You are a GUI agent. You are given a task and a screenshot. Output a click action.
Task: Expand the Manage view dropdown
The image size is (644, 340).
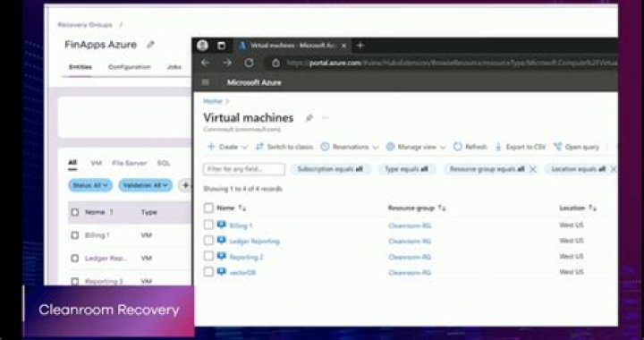click(416, 147)
